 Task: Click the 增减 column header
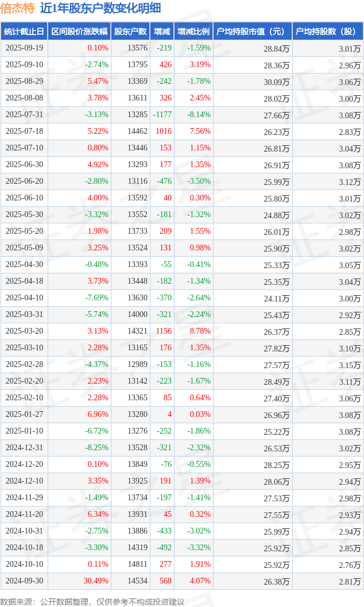162,32
